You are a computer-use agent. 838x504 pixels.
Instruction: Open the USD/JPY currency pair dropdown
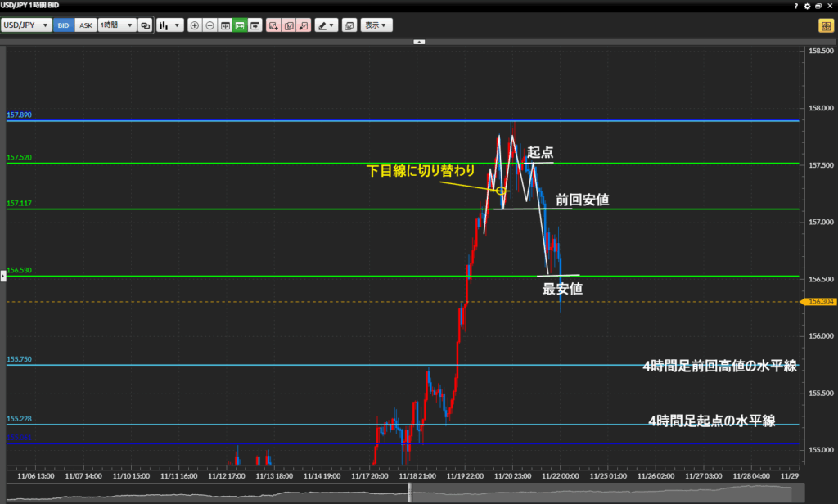pos(25,25)
